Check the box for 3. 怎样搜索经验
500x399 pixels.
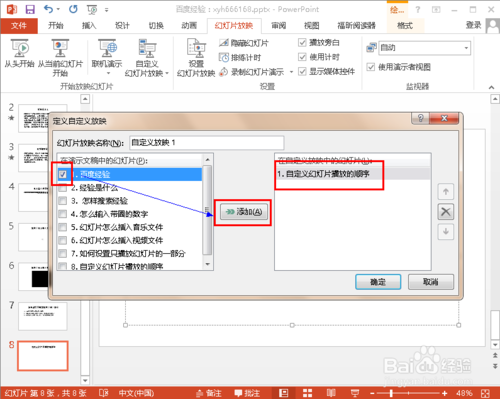(x=62, y=201)
